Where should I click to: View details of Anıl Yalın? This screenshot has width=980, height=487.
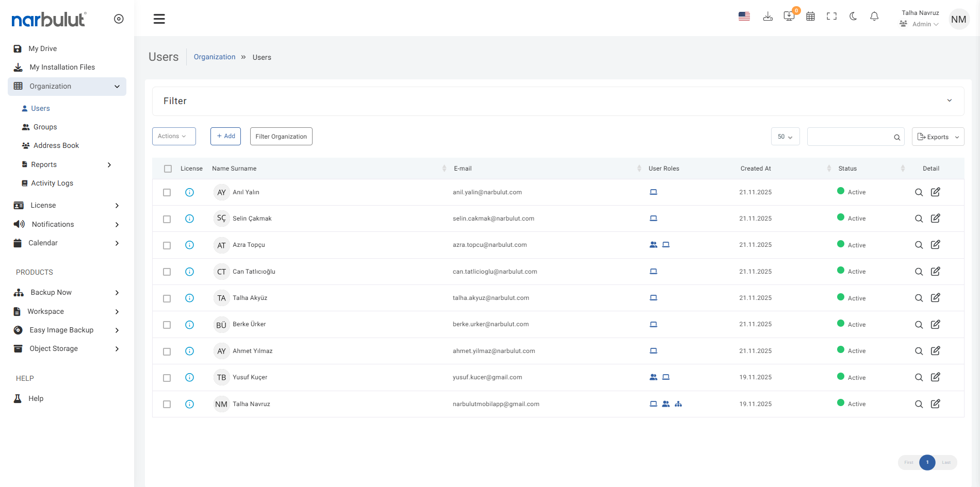click(x=919, y=192)
